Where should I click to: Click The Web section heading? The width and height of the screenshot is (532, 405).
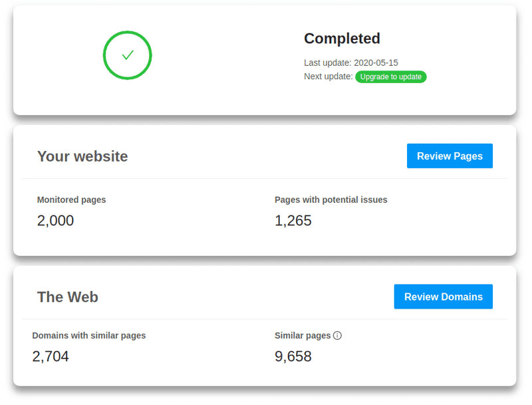(68, 297)
